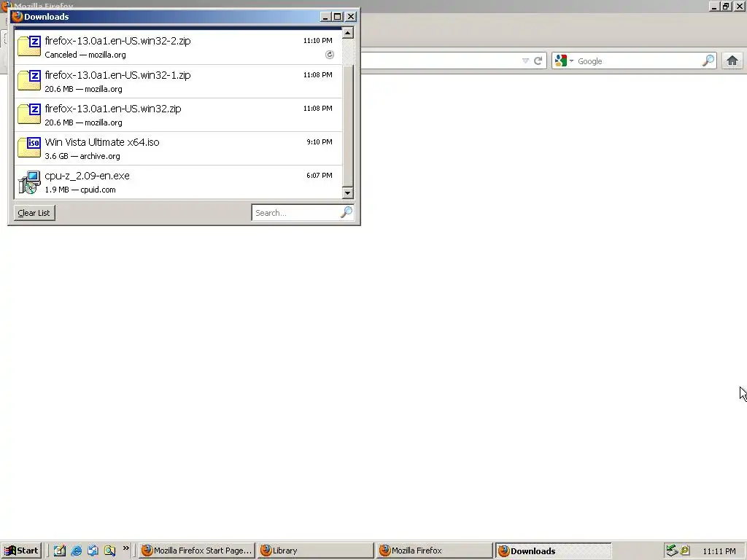The image size is (747, 560).
Task: Click the downloads list scrollbar thumb
Action: (x=348, y=126)
